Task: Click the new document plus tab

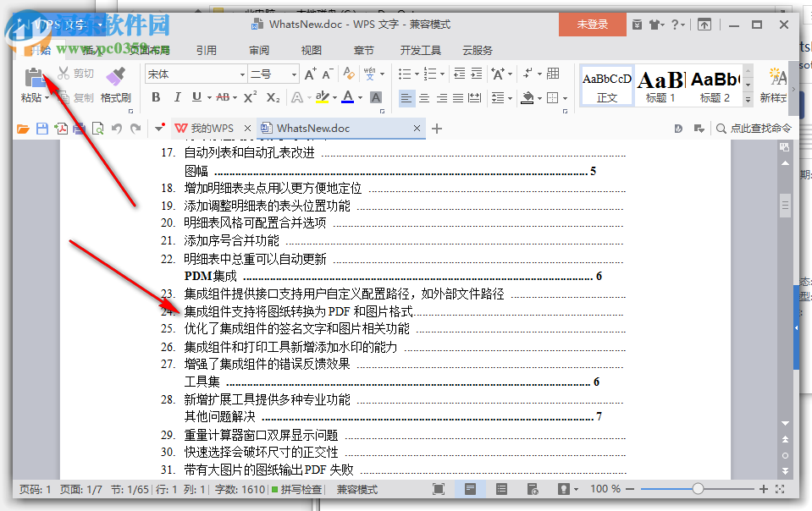Action: (435, 129)
